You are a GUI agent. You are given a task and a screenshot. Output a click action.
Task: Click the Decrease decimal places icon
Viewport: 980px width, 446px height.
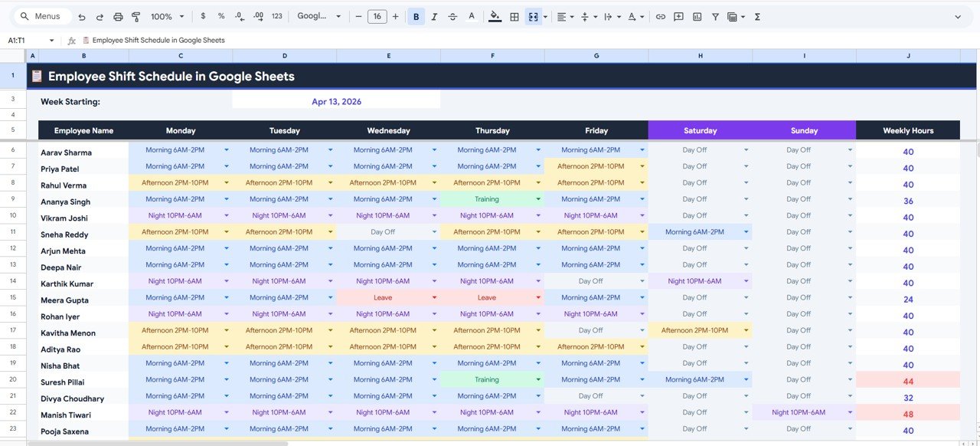pos(238,15)
